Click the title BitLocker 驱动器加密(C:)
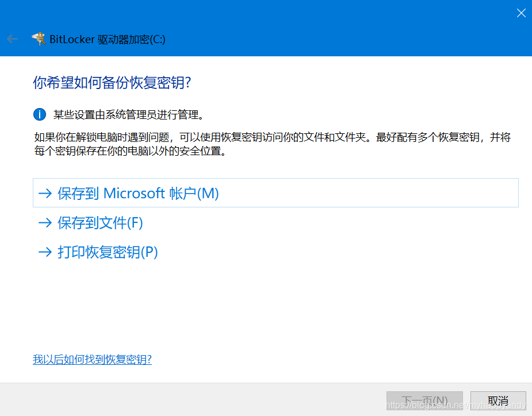Viewport: 532px width, 416px height. pyautogui.click(x=108, y=39)
